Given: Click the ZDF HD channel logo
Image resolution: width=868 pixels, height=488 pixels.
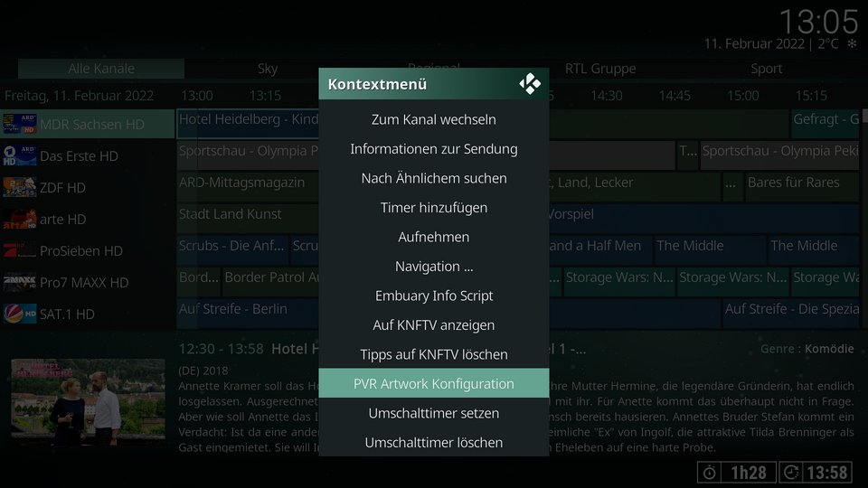Looking at the screenshot, I should (19, 187).
